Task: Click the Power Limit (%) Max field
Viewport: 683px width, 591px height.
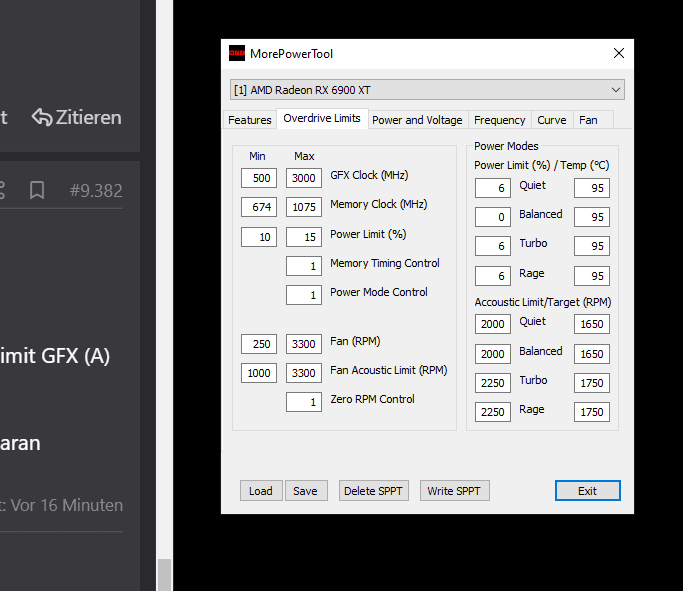Action: pos(304,237)
